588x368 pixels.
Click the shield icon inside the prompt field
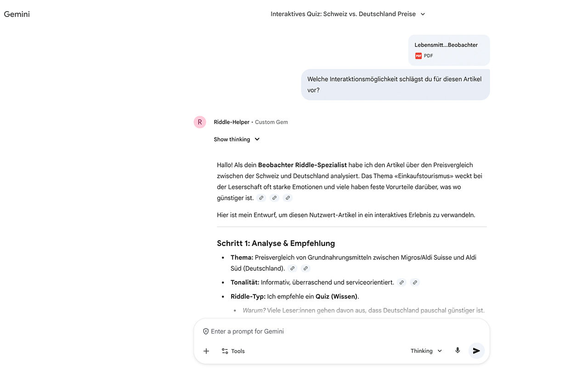coord(205,331)
